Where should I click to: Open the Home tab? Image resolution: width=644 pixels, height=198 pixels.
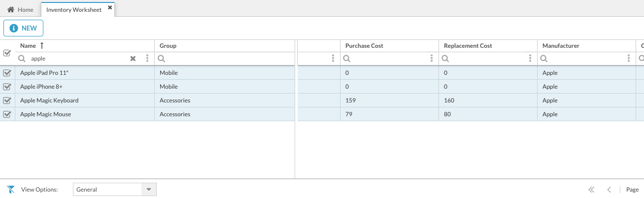coord(20,9)
